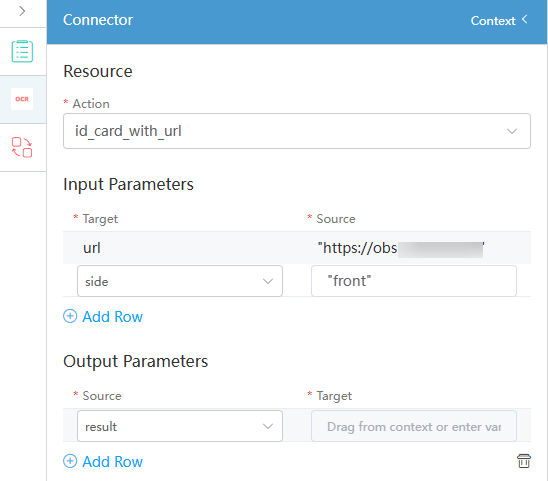Click Add Row link below Output Parameters
Image resolution: width=548 pixels, height=481 pixels.
tap(112, 462)
